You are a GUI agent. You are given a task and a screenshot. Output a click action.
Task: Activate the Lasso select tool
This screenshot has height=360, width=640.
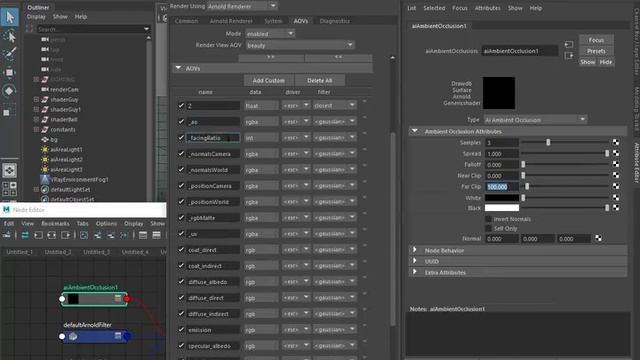pos(9,36)
